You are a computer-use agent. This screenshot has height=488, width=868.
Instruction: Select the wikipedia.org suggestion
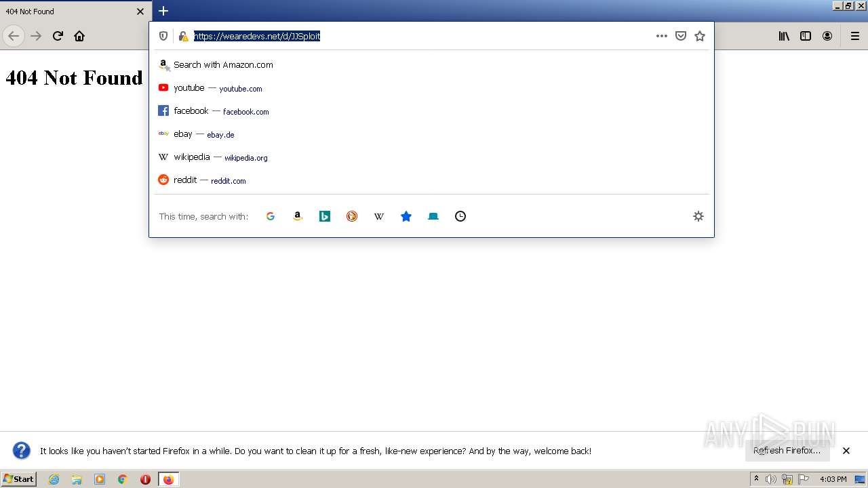[431, 157]
